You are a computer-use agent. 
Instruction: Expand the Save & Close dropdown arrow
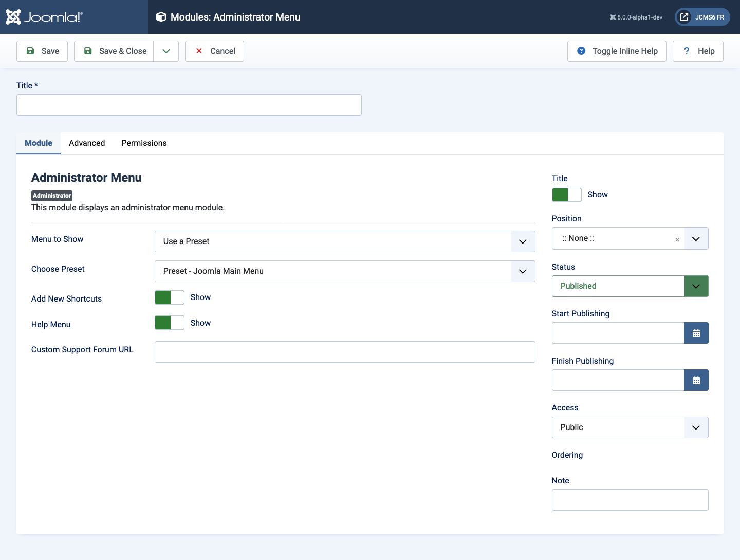tap(166, 51)
